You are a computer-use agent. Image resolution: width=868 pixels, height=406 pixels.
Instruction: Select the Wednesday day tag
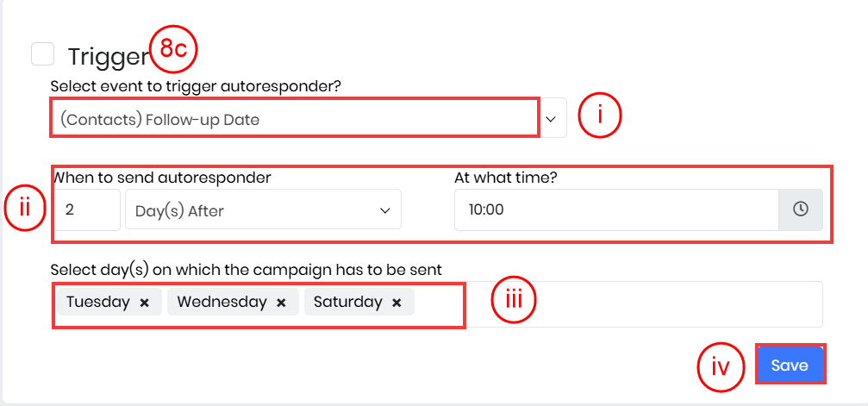pyautogui.click(x=222, y=303)
